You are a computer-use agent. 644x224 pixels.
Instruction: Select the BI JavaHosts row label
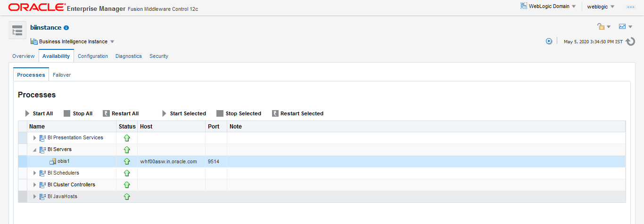click(62, 197)
